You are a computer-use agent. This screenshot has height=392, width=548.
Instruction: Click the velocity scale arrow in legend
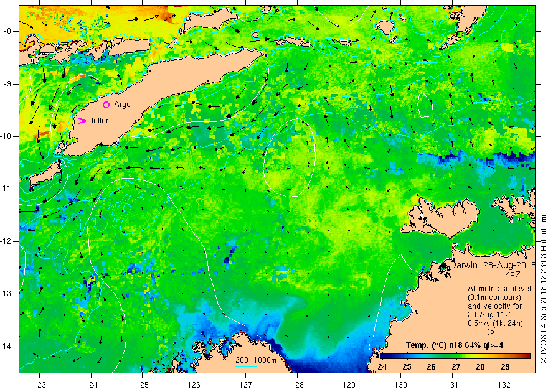pyautogui.click(x=485, y=332)
